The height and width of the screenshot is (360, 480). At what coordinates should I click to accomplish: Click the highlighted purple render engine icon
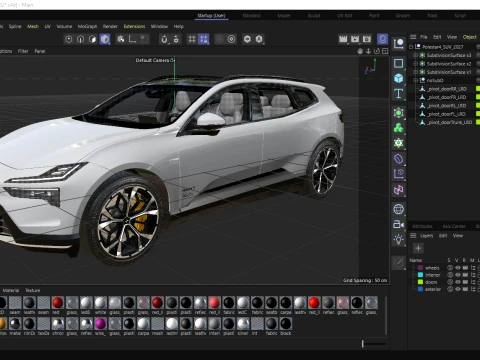[382, 39]
